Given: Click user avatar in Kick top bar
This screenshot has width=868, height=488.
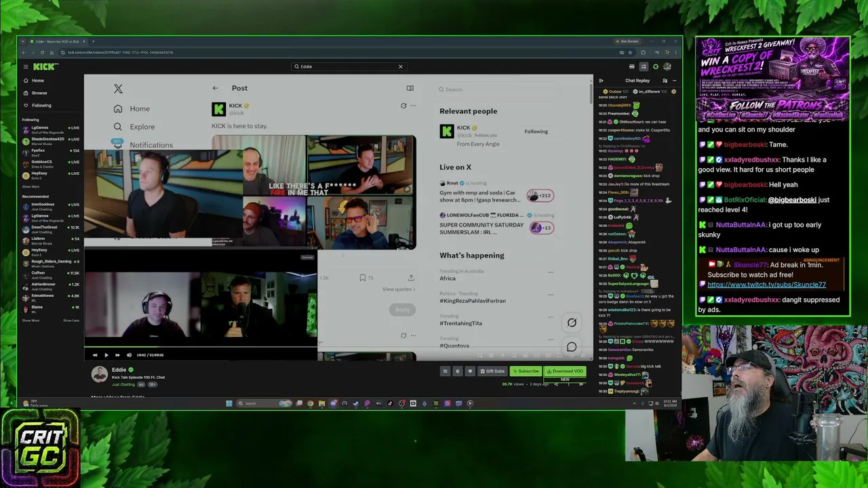Looking at the screenshot, I should coord(667,66).
